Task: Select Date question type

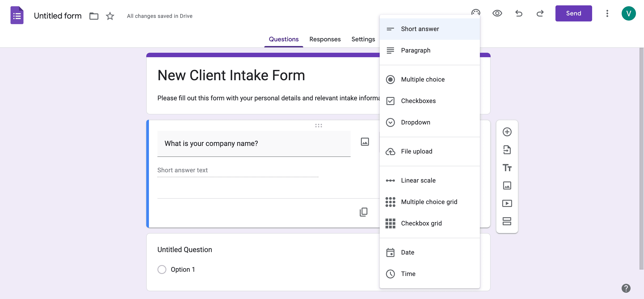Action: [x=430, y=252]
